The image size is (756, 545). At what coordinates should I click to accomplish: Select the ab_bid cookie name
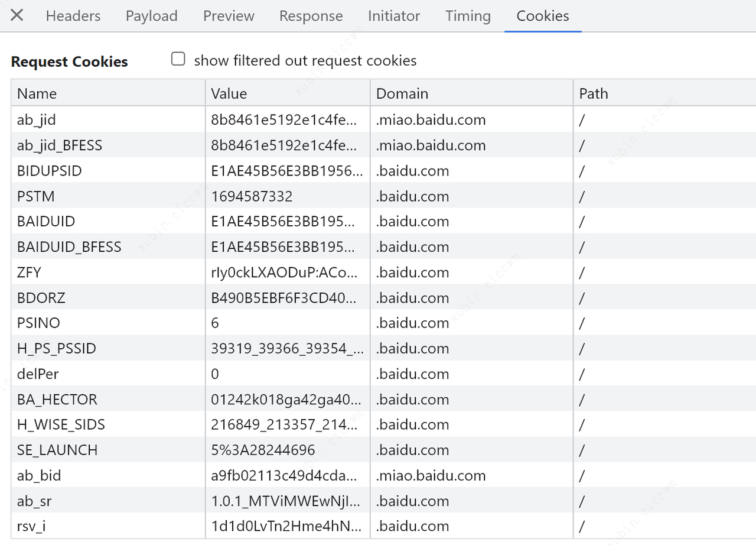tap(39, 475)
